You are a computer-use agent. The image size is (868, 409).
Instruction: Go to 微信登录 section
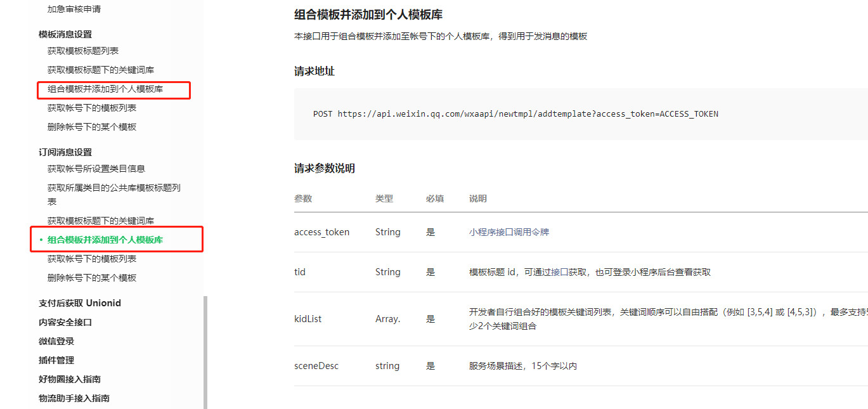56,341
